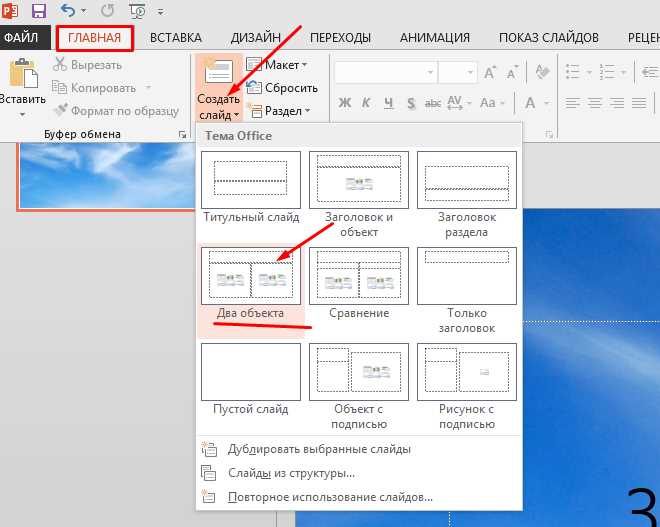Switch to the ПОКАЗ СЛАЙДОВ tab
Viewport: 660px width, 527px height.
tap(549, 38)
